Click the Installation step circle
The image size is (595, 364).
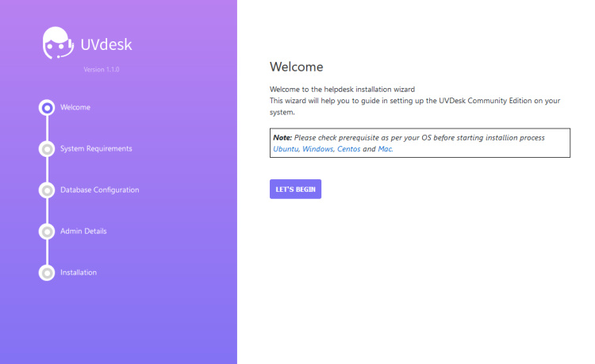click(47, 272)
